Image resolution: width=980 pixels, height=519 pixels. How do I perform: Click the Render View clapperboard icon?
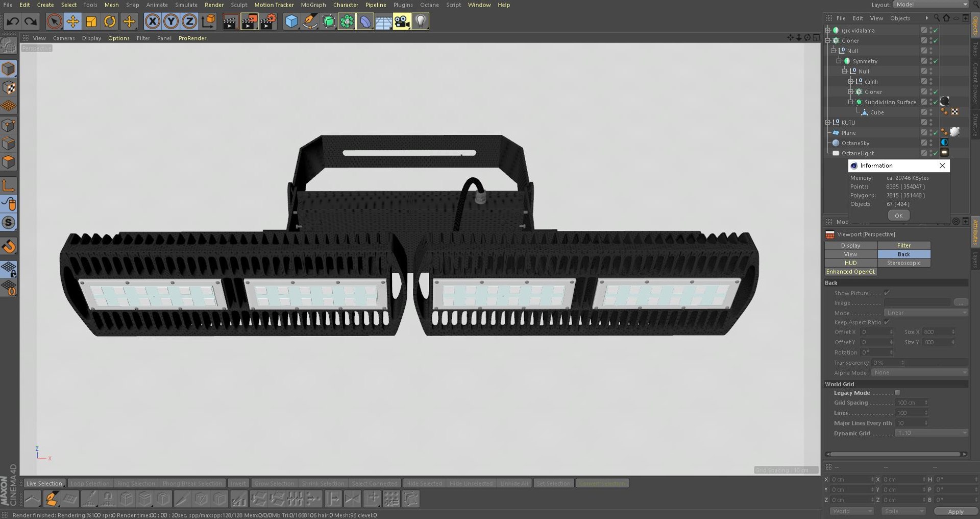[230, 21]
